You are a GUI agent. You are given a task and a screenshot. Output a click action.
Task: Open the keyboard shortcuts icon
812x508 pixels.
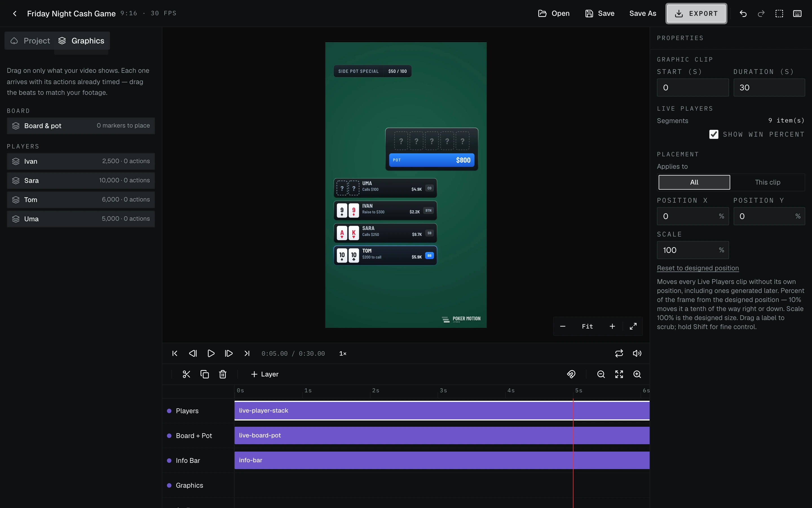pyautogui.click(x=797, y=14)
